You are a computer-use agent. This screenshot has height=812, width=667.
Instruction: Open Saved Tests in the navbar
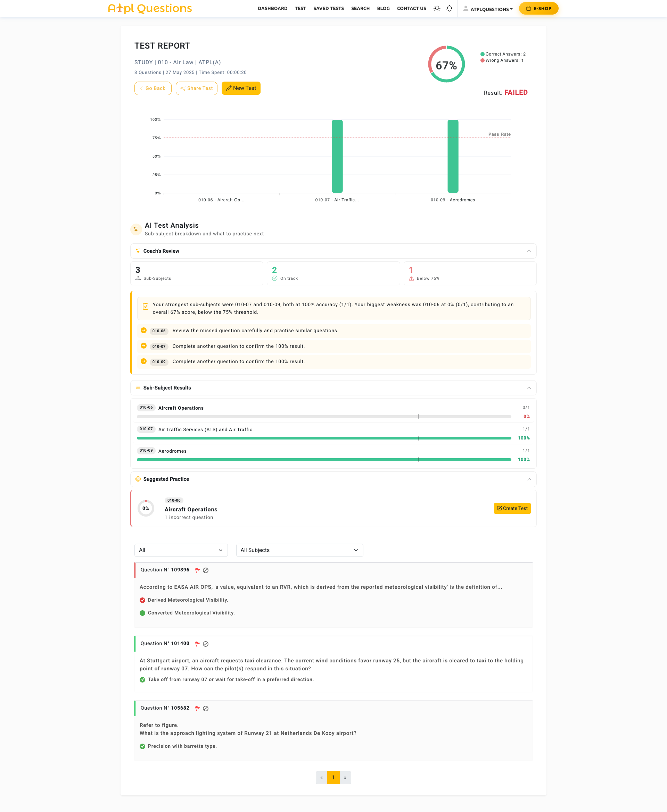coord(329,8)
